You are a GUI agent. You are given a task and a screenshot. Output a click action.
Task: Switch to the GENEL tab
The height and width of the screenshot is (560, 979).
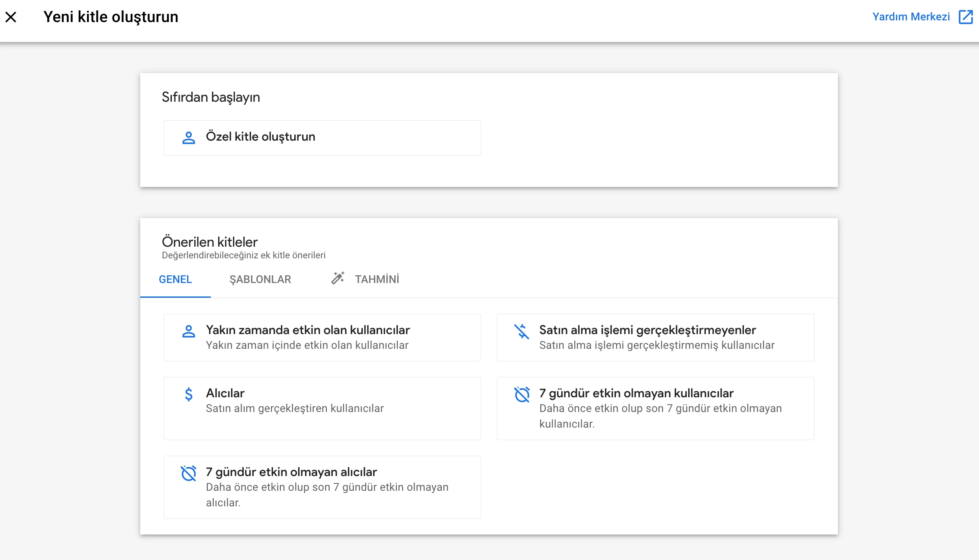click(175, 280)
